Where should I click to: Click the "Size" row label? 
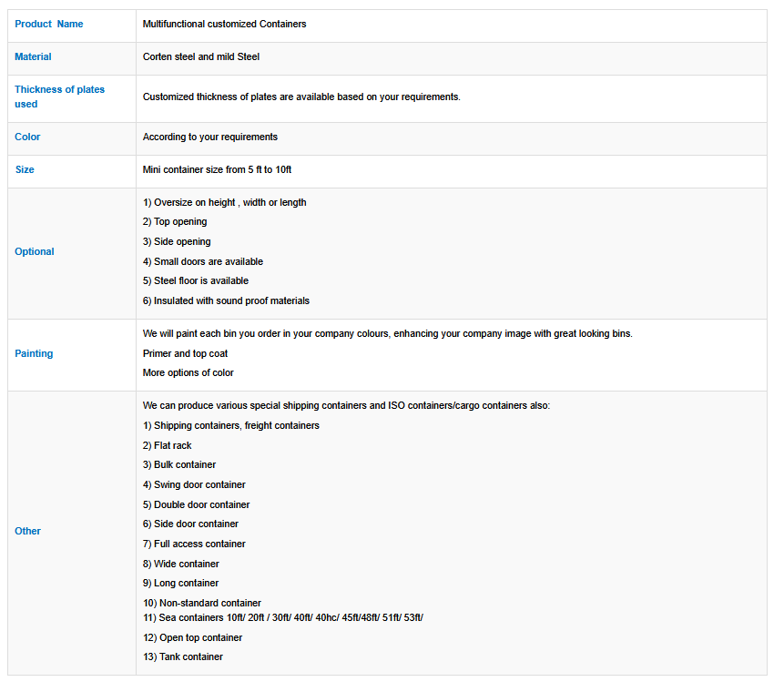pyautogui.click(x=25, y=170)
